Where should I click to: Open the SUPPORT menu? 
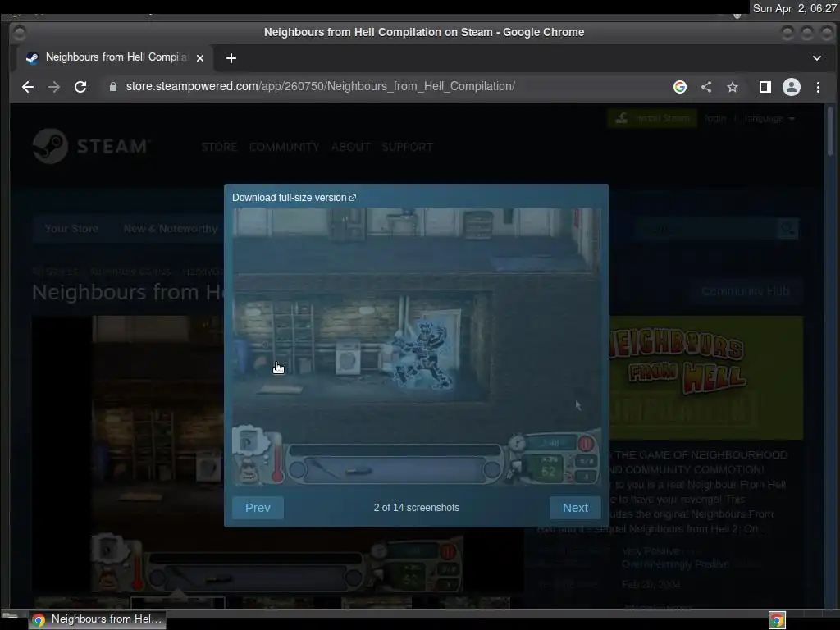[407, 147]
